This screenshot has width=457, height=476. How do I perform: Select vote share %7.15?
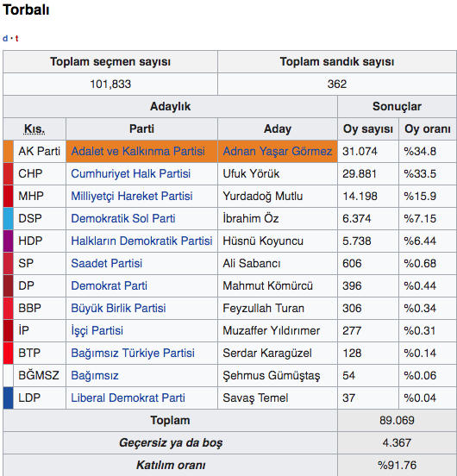[x=420, y=218]
